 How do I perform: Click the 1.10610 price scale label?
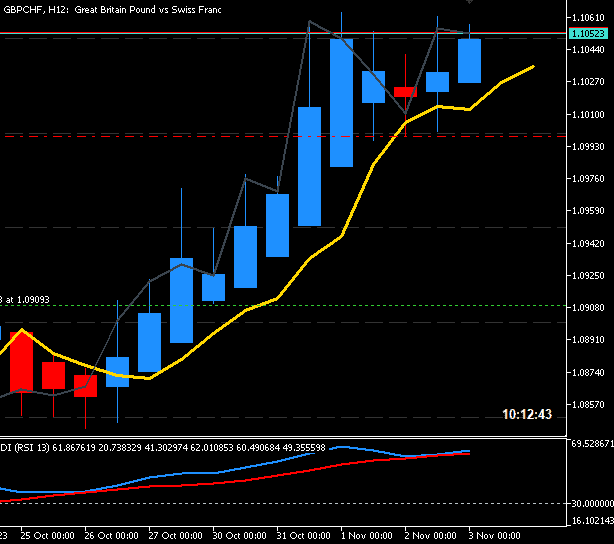588,18
